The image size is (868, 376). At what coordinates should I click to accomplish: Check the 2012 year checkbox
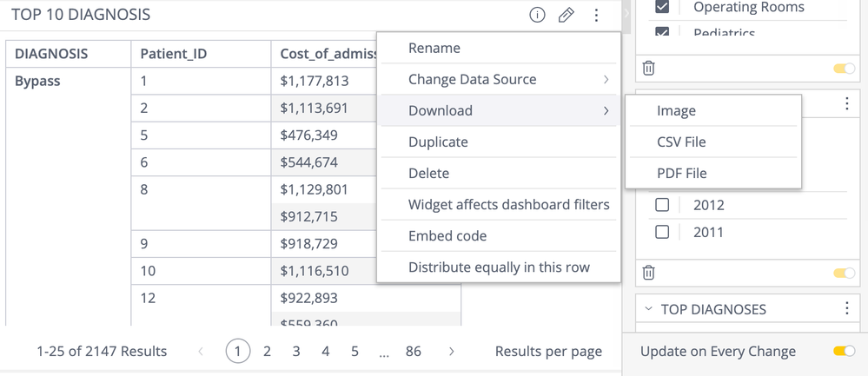[x=662, y=205]
